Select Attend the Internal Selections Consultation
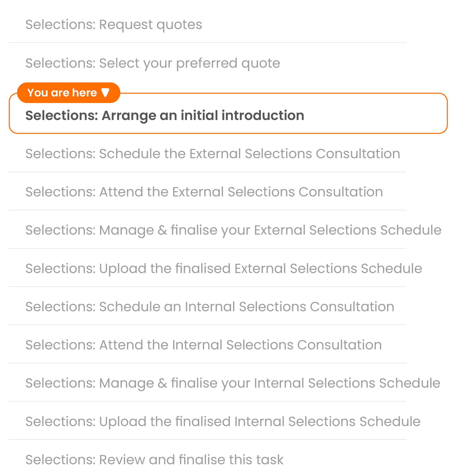Screen dimensions: 458x476 (203, 345)
